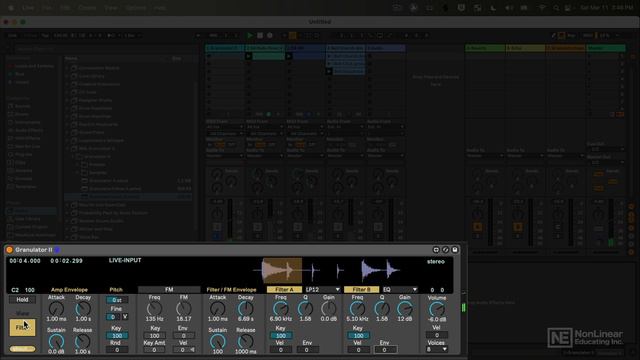Click the FM Freq knob at 135 Hz

coord(154,309)
